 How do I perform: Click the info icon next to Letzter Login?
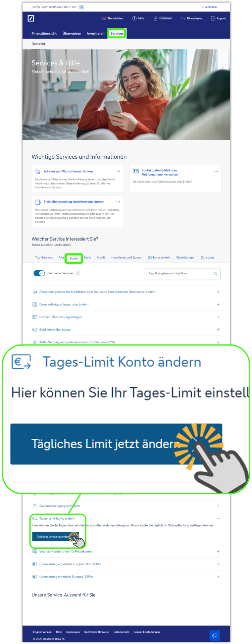point(82,7)
